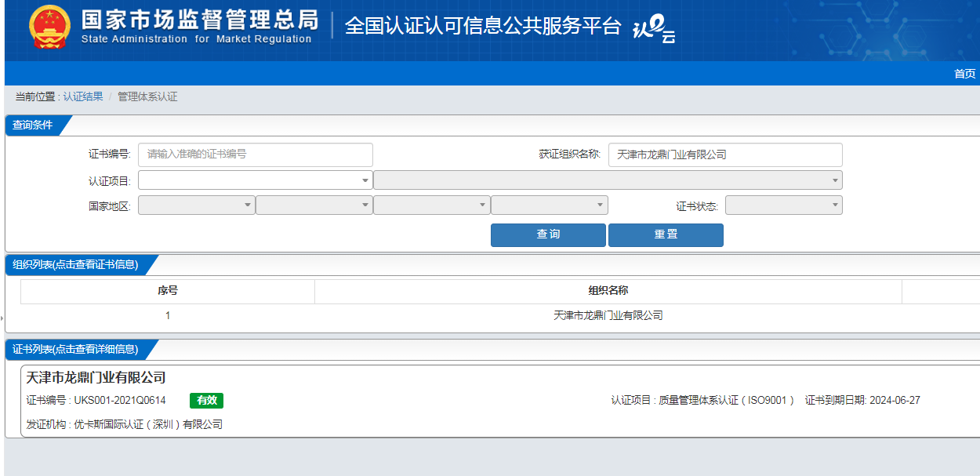
Task: Open certificate card title 天津市龙鼎门业有限公司
Action: click(x=96, y=378)
